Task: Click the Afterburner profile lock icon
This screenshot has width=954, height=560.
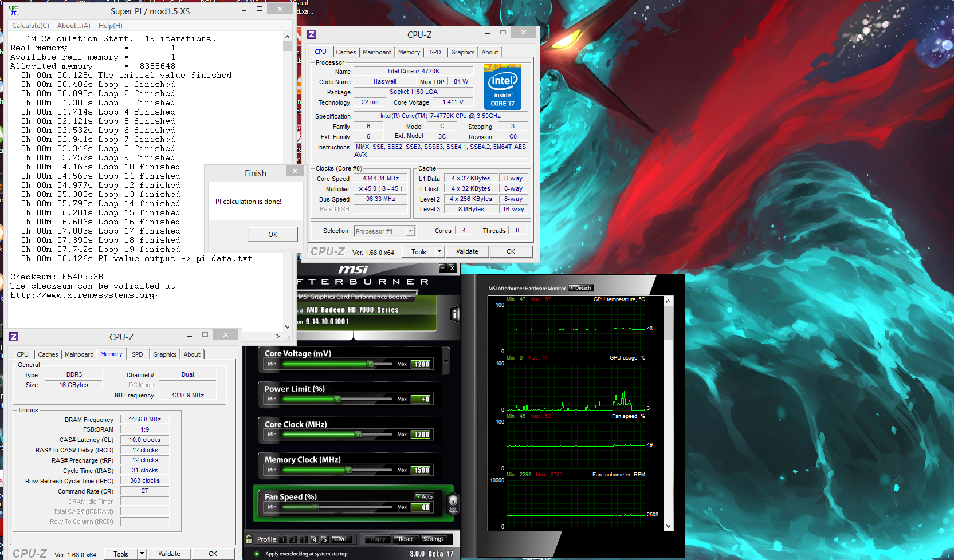Action: 249,539
